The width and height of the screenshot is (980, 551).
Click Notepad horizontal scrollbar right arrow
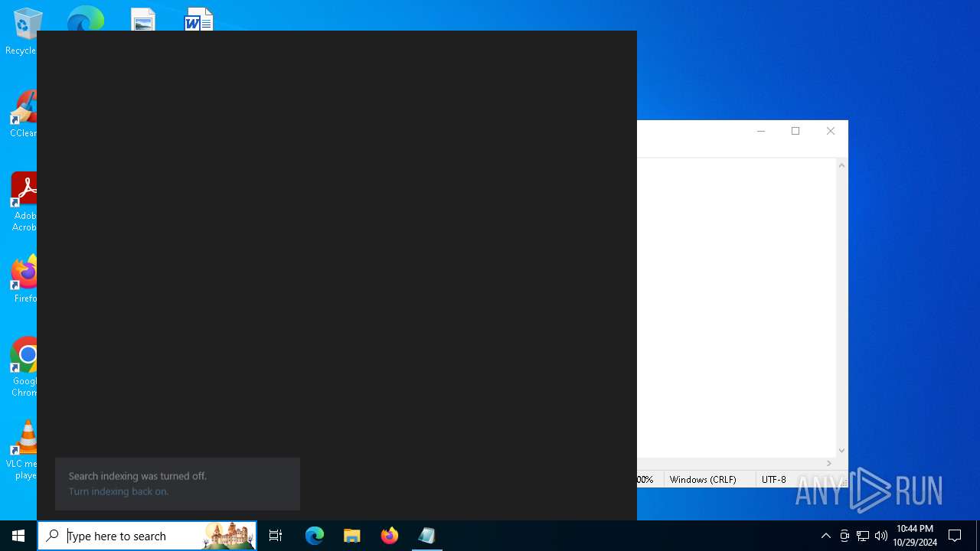pos(829,463)
